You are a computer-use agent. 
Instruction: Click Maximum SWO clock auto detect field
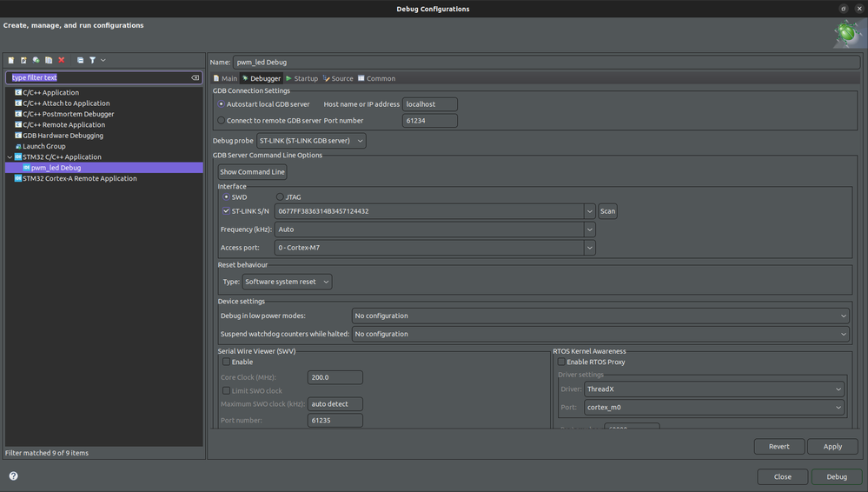click(x=335, y=404)
